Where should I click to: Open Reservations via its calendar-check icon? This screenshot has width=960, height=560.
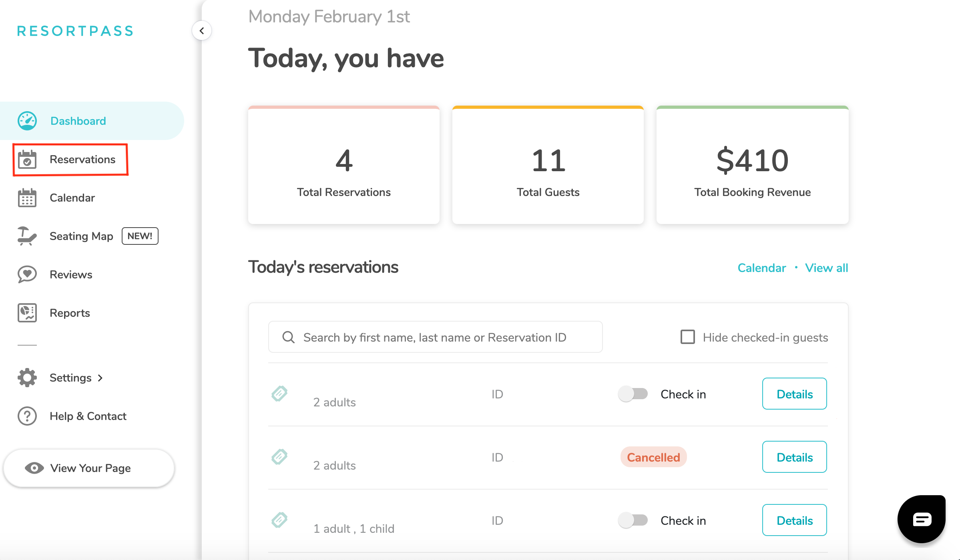point(27,160)
